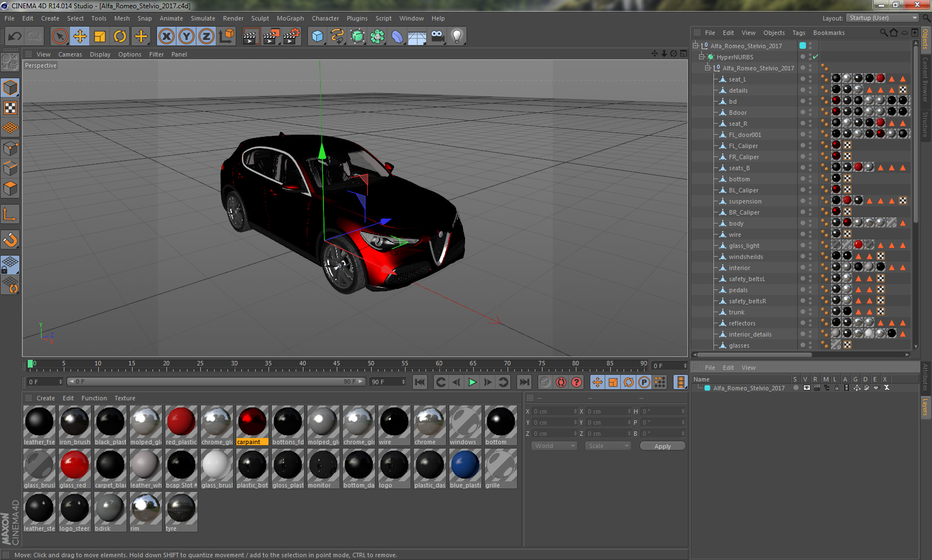Select the Move tool in top toolbar
This screenshot has height=560, width=932.
click(x=80, y=37)
